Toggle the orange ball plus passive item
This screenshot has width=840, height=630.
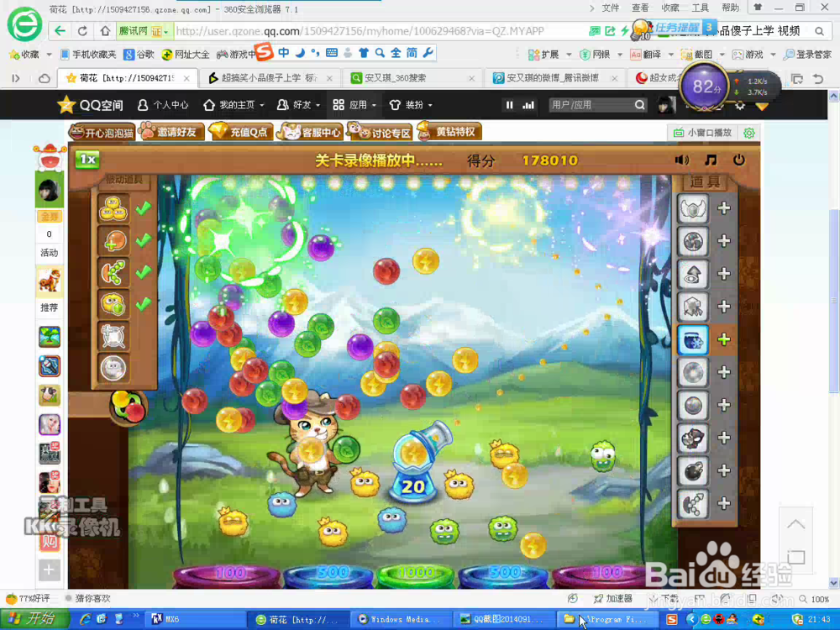(113, 240)
